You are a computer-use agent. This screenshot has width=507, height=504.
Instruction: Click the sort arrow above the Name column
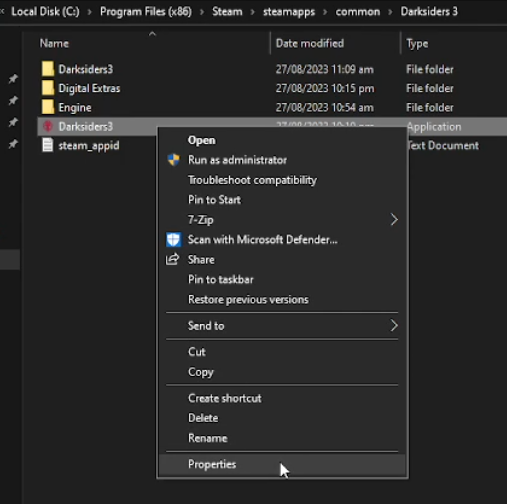pos(152,34)
